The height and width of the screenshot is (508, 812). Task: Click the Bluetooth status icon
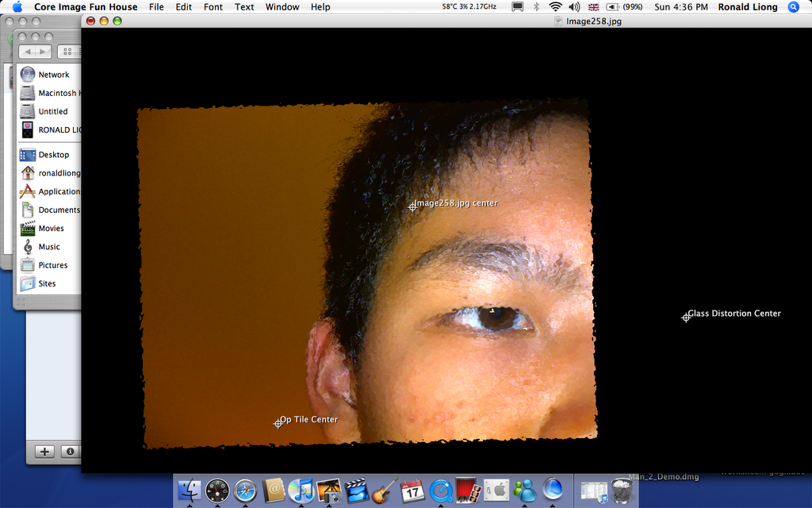[x=537, y=6]
